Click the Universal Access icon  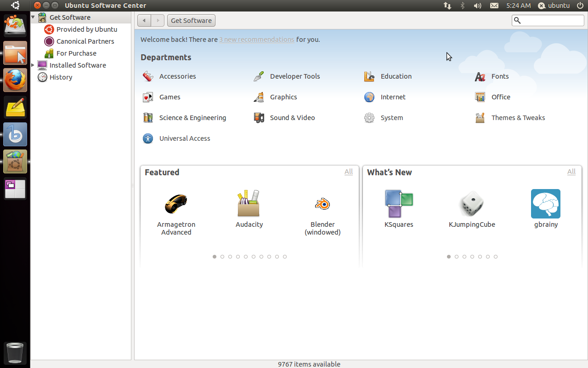(x=148, y=138)
